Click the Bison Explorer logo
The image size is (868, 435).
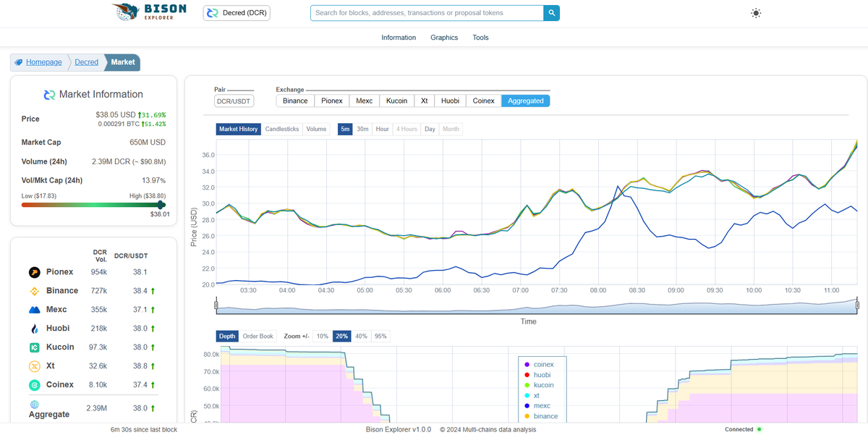(150, 12)
